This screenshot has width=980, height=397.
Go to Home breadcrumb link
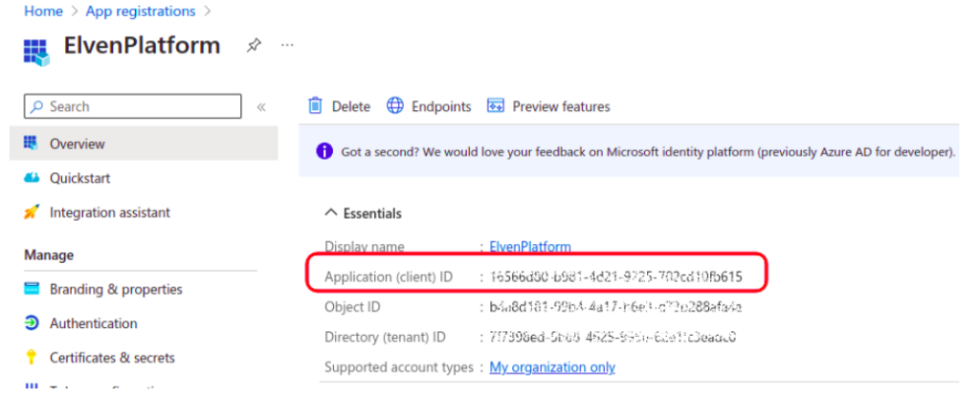[x=43, y=11]
